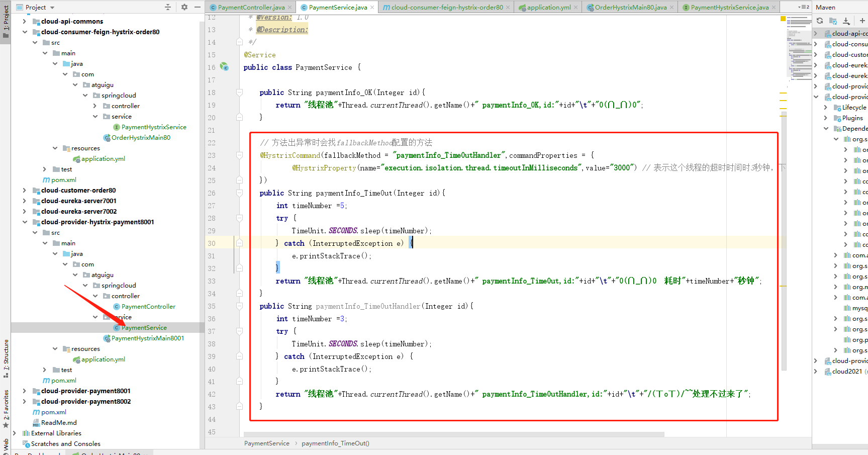868x455 pixels.
Task: Expand cloud-api-commons module in Project tree
Action: (x=25, y=21)
